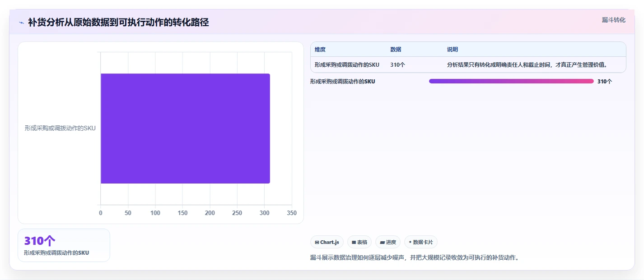Click the 表格 tag chip
This screenshot has width=644, height=280.
point(359,242)
